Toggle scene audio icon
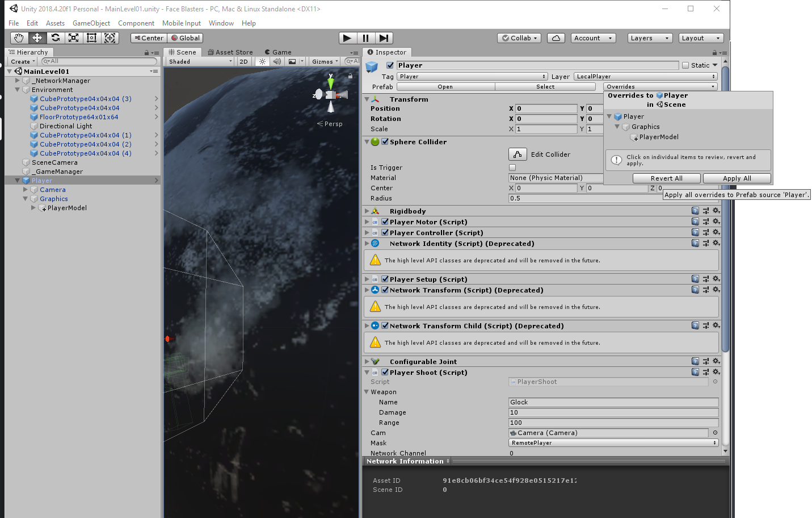 [x=277, y=61]
